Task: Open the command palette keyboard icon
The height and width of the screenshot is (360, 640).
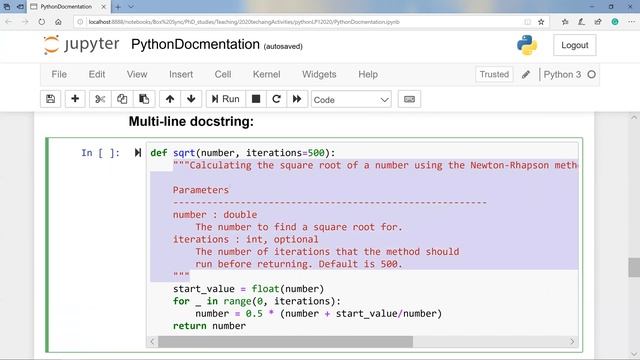Action: coord(409,99)
